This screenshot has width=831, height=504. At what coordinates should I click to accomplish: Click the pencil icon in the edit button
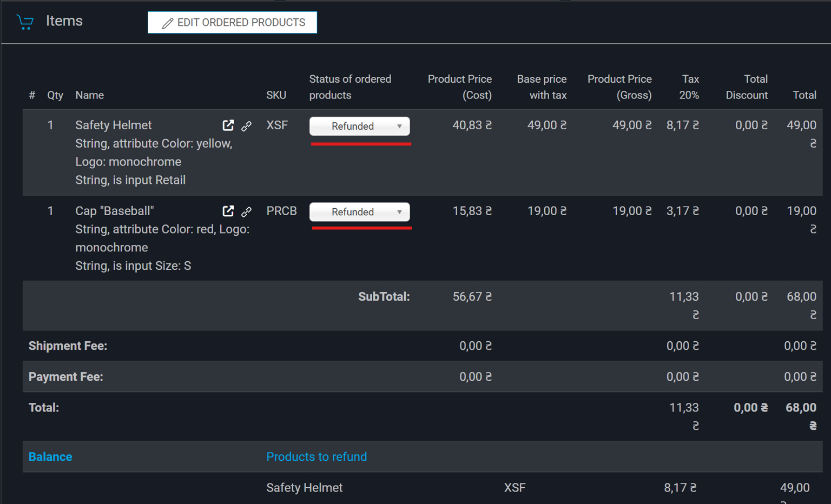pos(168,23)
